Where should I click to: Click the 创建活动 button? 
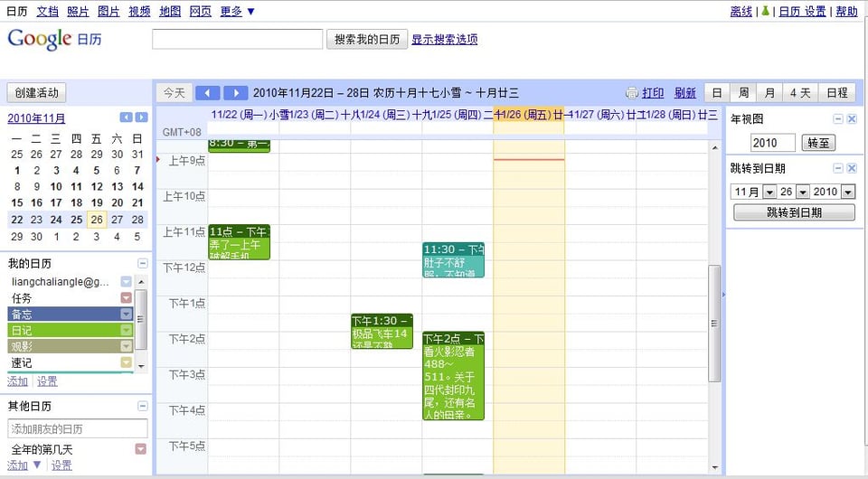36,93
